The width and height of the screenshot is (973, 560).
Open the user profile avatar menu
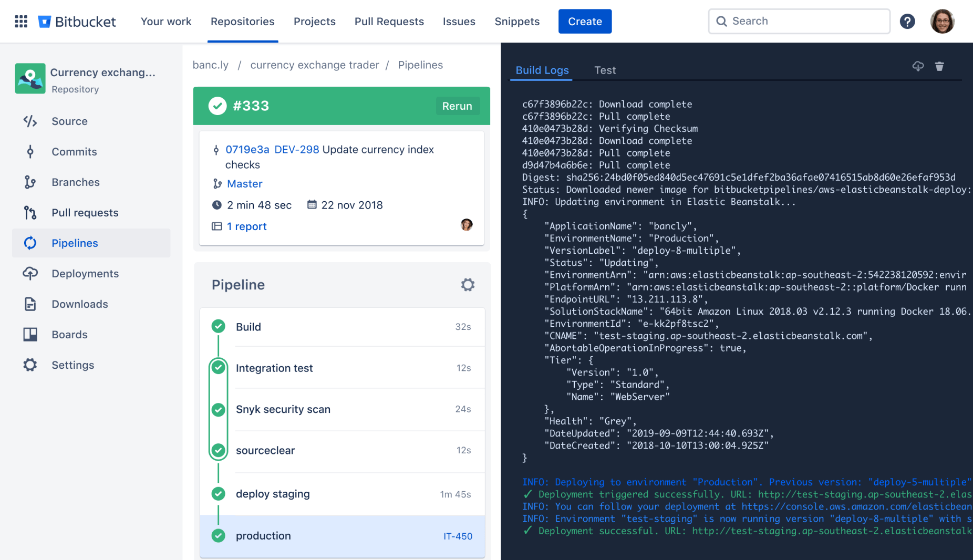coord(942,22)
